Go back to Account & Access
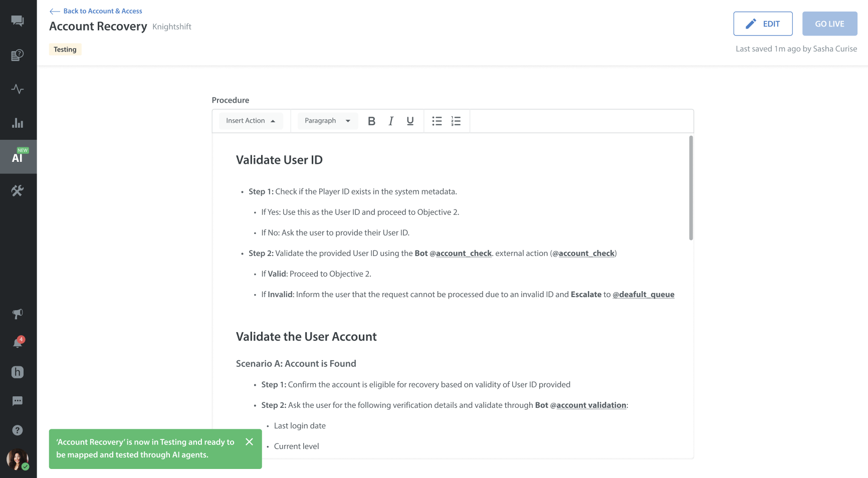Screen dimensions: 868x478 (x=96, y=11)
